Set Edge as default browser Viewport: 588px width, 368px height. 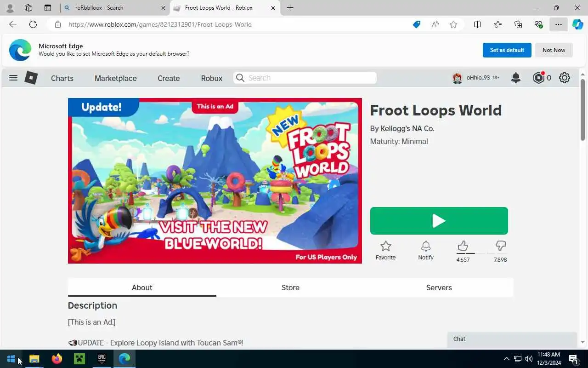(x=507, y=50)
